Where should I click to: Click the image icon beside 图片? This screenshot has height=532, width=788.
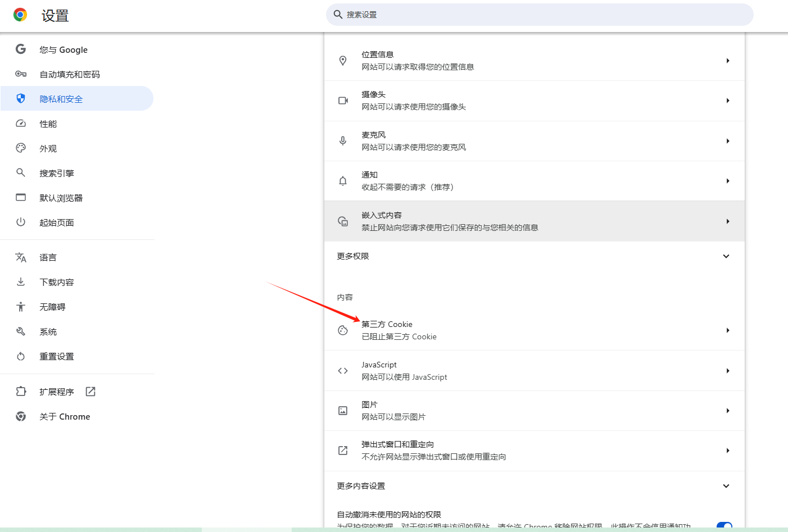(x=343, y=411)
